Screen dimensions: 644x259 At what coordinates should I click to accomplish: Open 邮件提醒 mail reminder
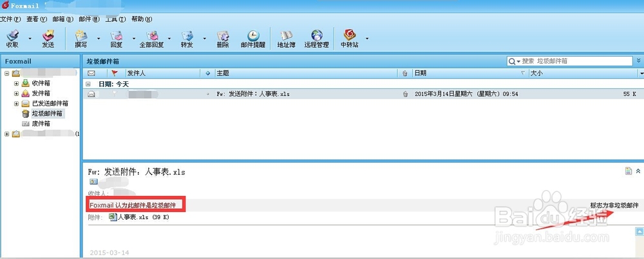click(253, 39)
